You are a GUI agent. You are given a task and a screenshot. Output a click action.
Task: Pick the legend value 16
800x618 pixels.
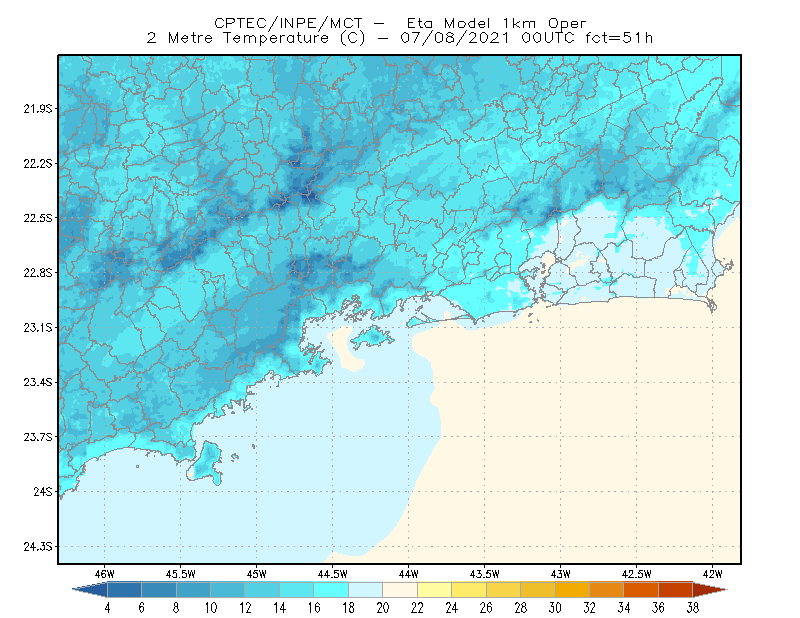point(314,608)
